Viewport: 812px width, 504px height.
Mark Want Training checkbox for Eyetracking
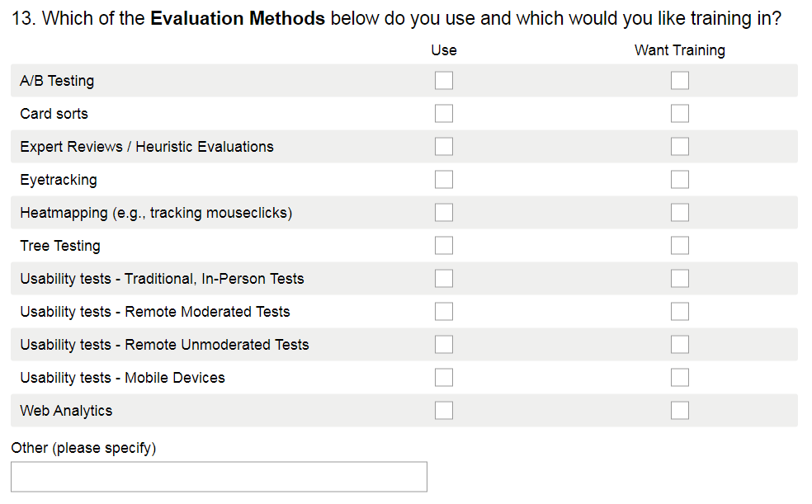680,180
